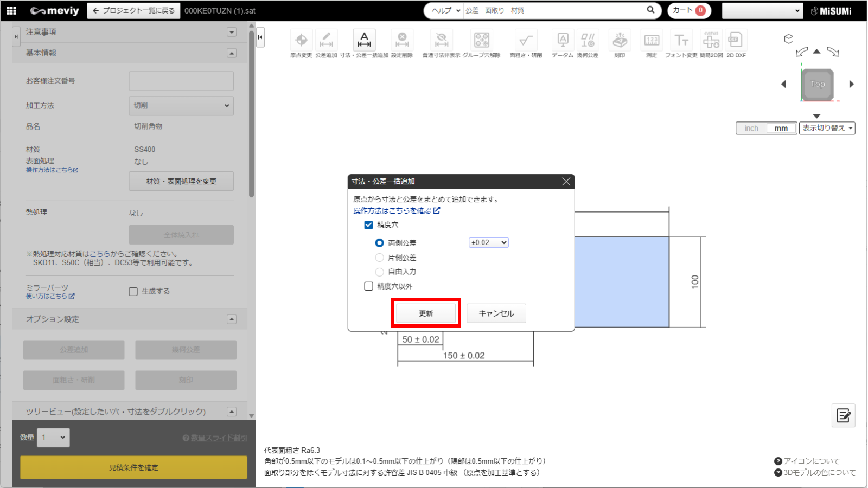Open the 表示切り替え display menu
This screenshot has height=488, width=868.
pyautogui.click(x=827, y=129)
